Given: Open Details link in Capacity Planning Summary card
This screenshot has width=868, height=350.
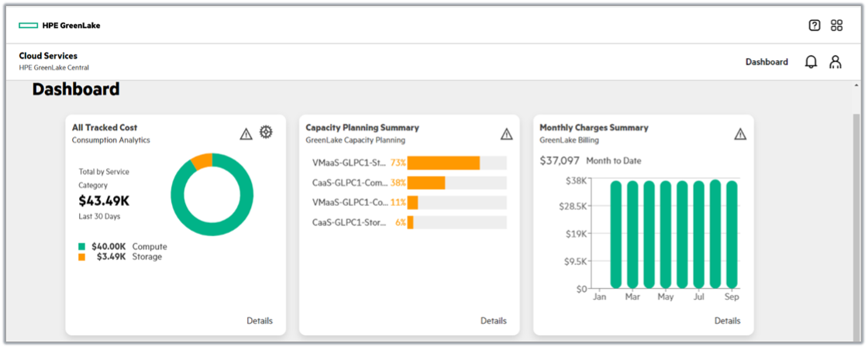Looking at the screenshot, I should 494,321.
